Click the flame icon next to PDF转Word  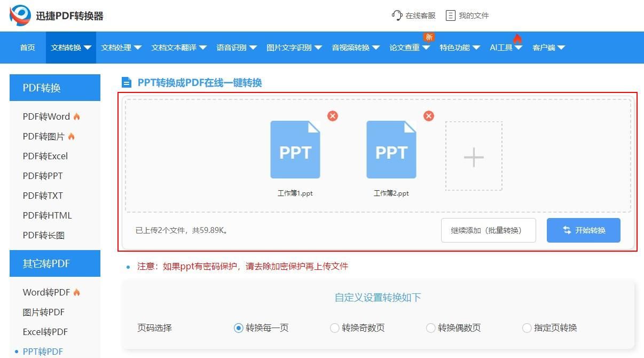(77, 116)
